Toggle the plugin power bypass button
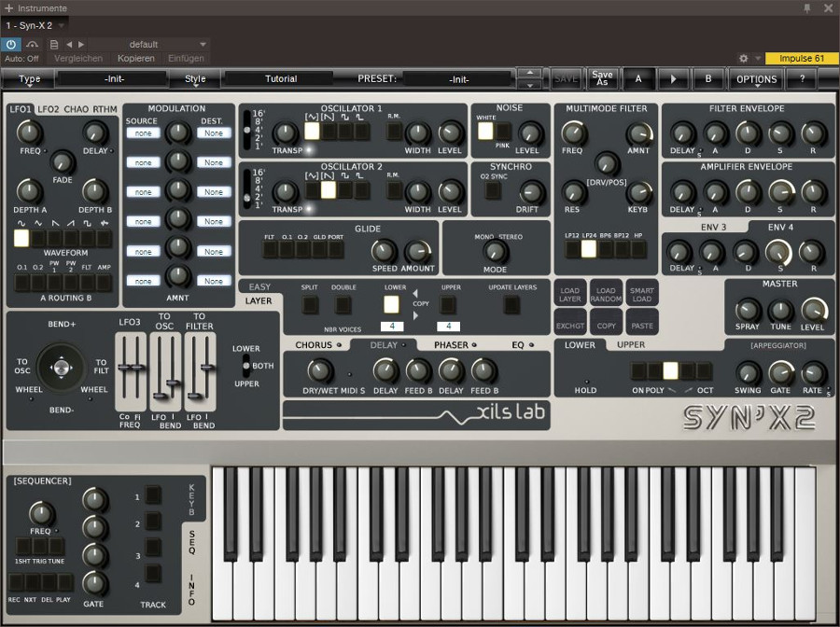 point(10,45)
